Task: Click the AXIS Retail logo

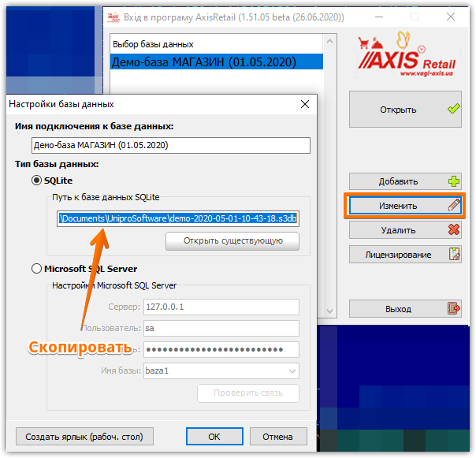Action: click(x=407, y=55)
